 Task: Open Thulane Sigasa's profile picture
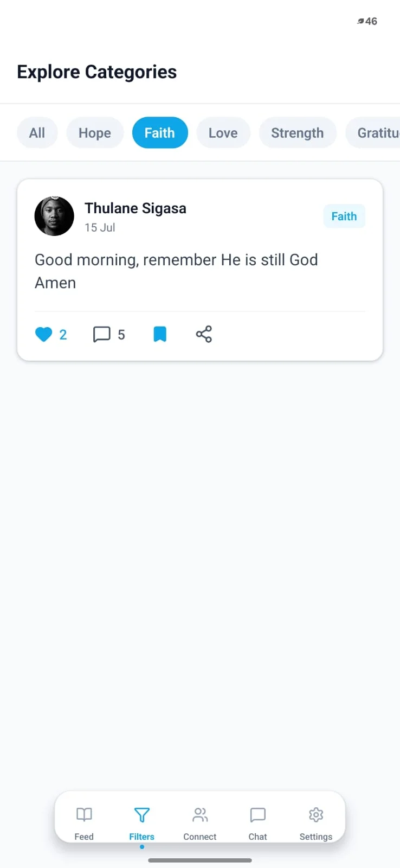tap(54, 216)
